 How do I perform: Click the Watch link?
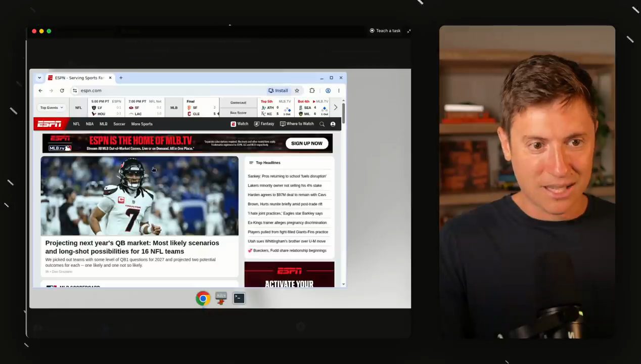tap(240, 124)
